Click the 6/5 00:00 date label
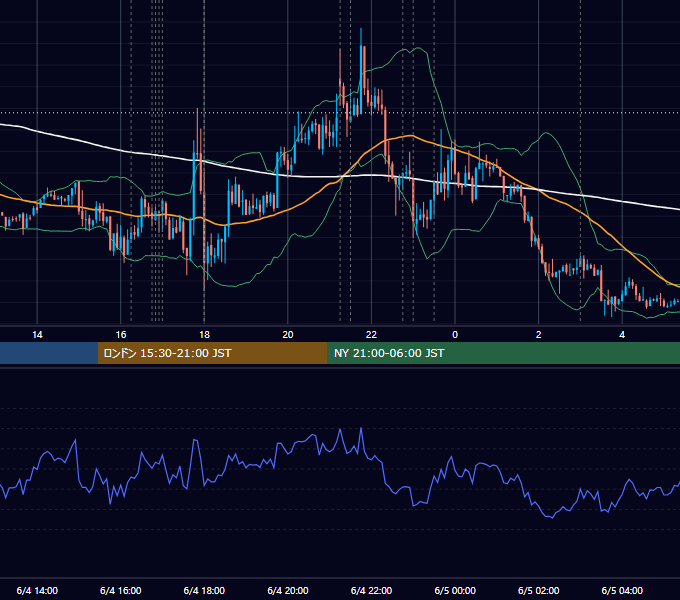 [x=455, y=590]
